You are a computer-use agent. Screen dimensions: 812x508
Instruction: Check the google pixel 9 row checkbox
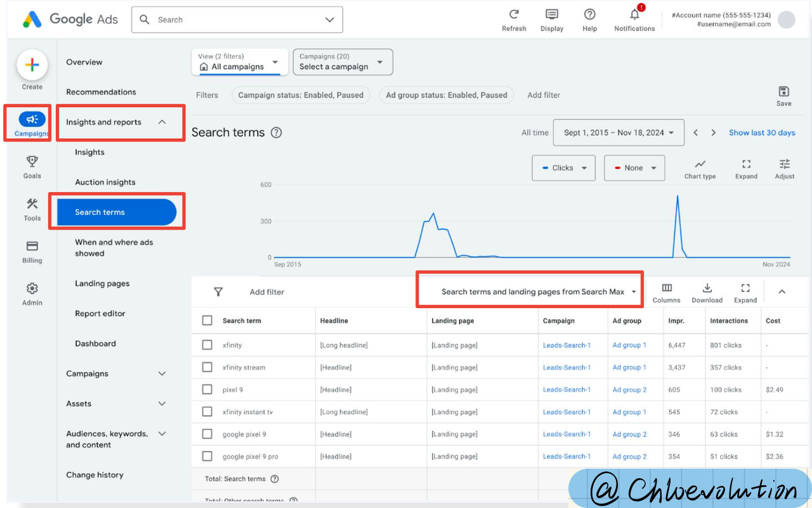(207, 434)
